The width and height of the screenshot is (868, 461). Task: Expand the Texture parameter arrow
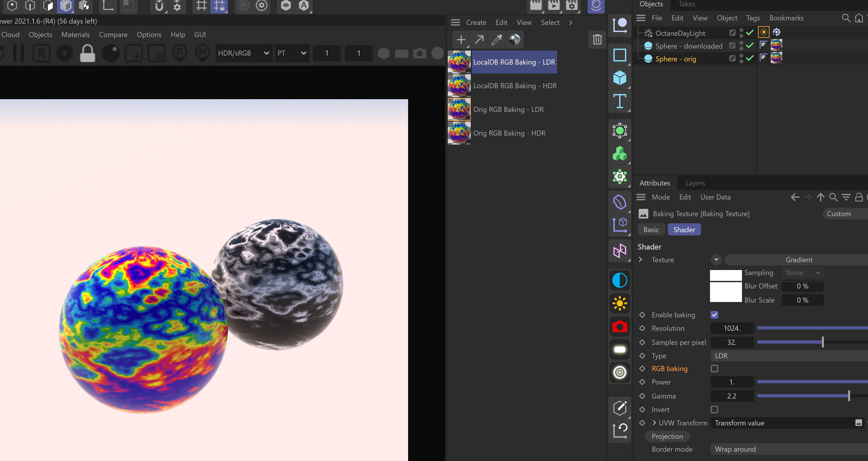coord(641,259)
